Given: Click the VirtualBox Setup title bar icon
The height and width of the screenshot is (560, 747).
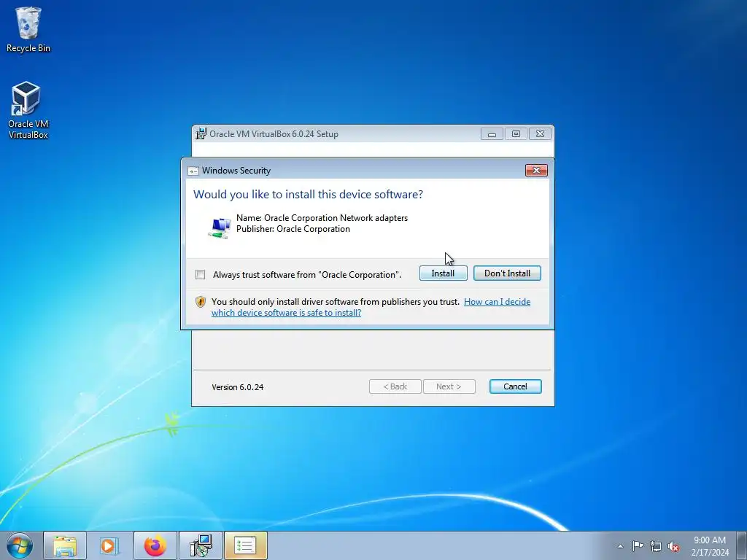Looking at the screenshot, I should (201, 134).
